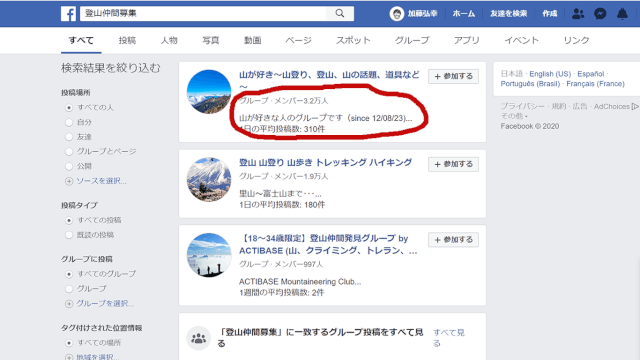The image size is (640, 360).
Task: Join the ACTIBASE group with 参加する
Action: 453,240
